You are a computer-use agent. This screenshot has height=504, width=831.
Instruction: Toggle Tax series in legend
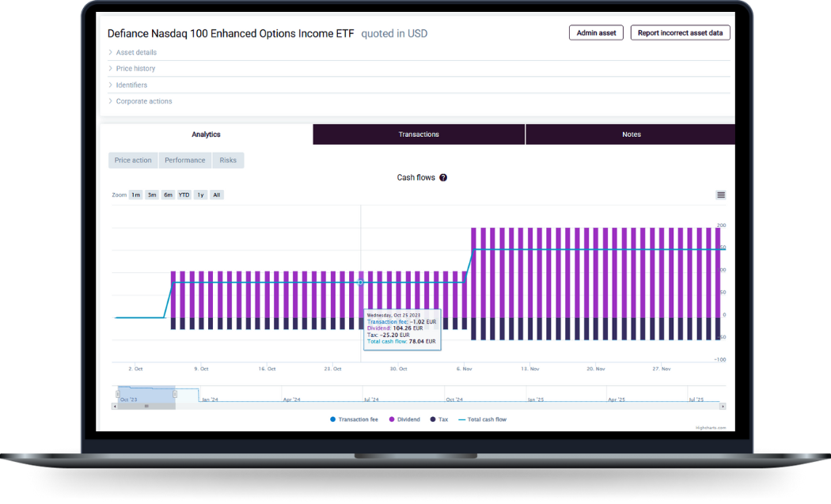[x=439, y=419]
